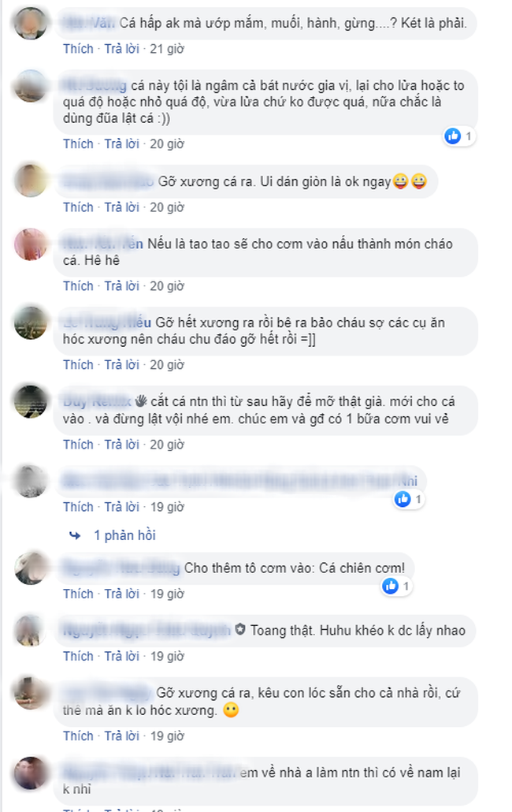Click 'Thích' under 'Cá hấp ak' comment
Image resolution: width=512 pixels, height=812 pixels.
click(78, 49)
